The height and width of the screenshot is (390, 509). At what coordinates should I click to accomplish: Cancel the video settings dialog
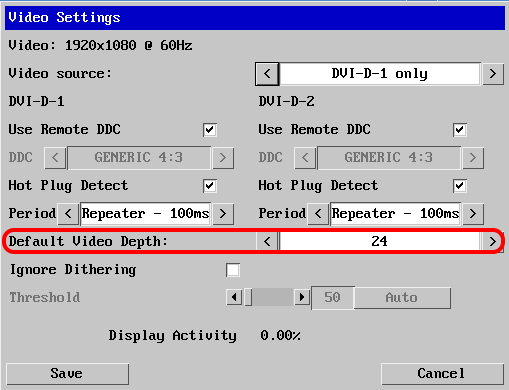442,374
